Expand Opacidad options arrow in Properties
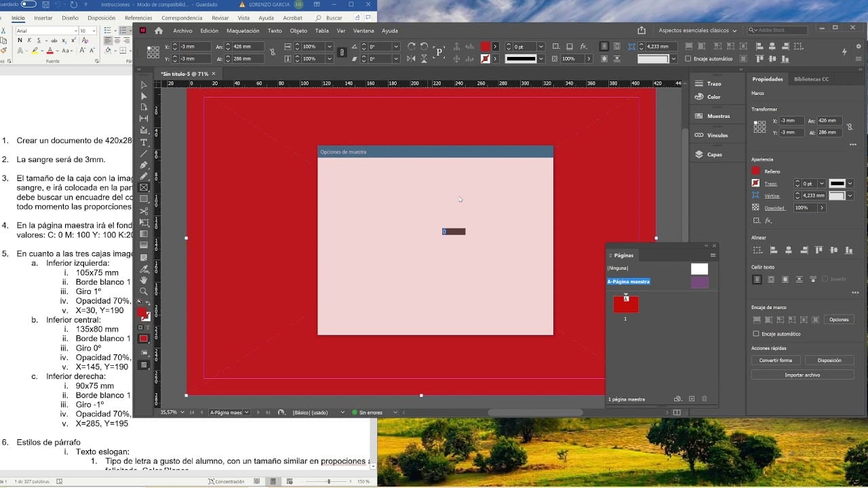Image resolution: width=868 pixels, height=488 pixels. [x=822, y=208]
